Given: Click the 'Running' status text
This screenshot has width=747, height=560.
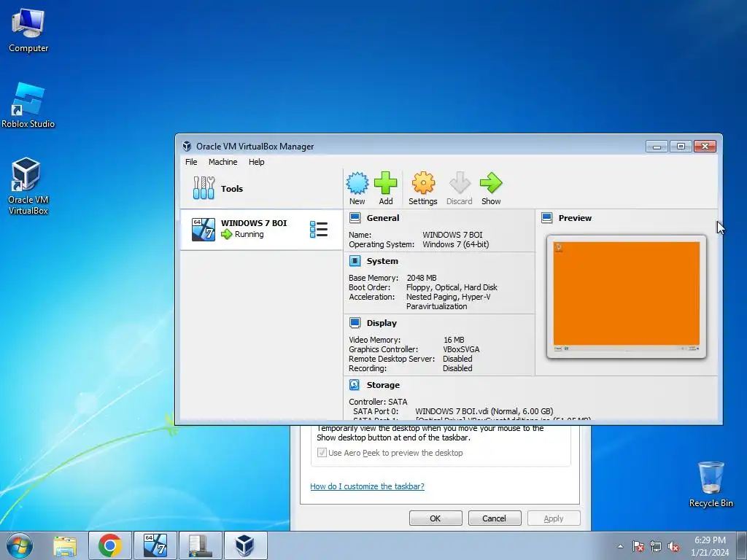Looking at the screenshot, I should click(249, 234).
